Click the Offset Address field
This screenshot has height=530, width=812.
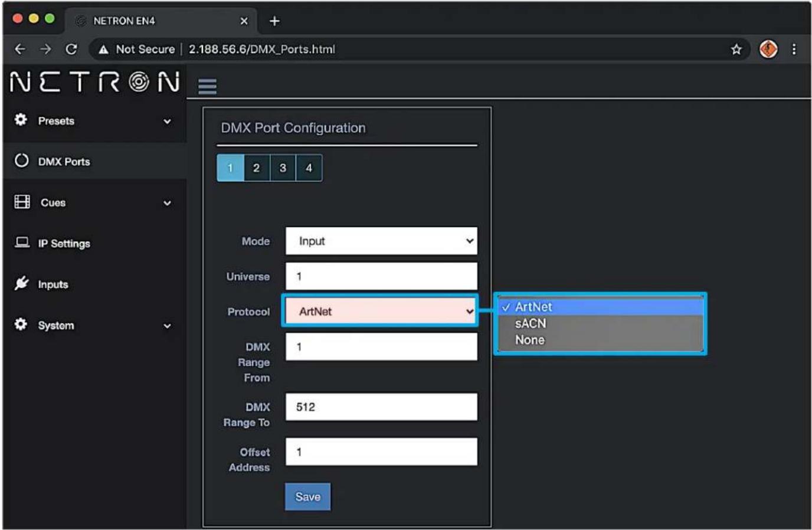(381, 452)
